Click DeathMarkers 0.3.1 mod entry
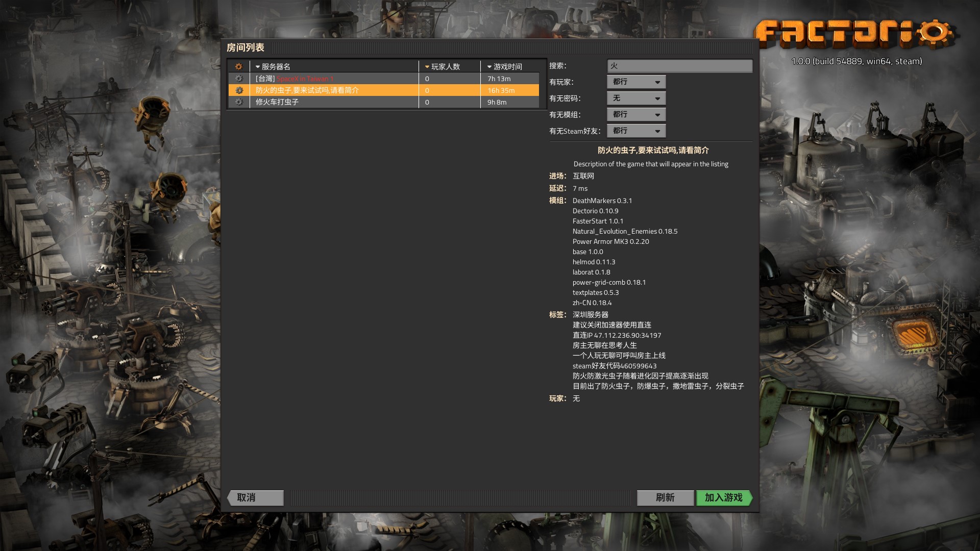 tap(602, 201)
